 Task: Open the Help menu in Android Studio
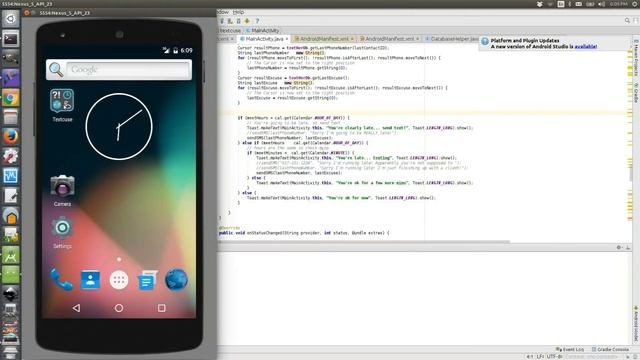pyautogui.click(x=238, y=12)
